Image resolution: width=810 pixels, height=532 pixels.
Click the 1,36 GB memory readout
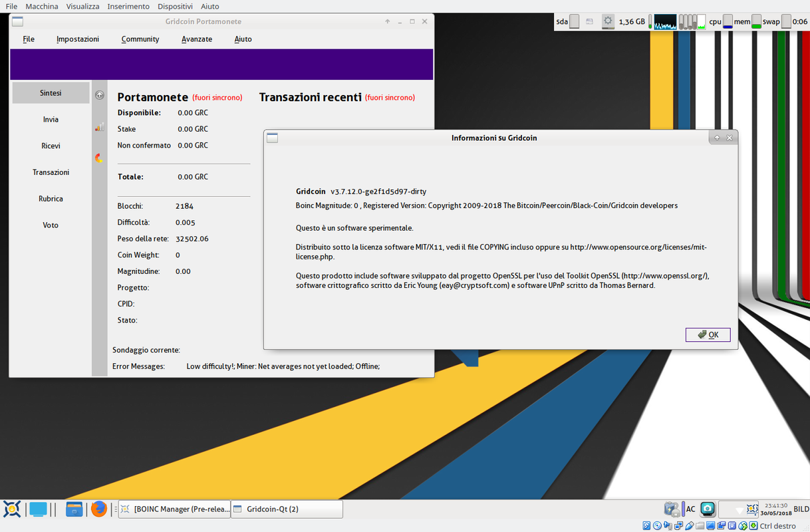point(632,22)
